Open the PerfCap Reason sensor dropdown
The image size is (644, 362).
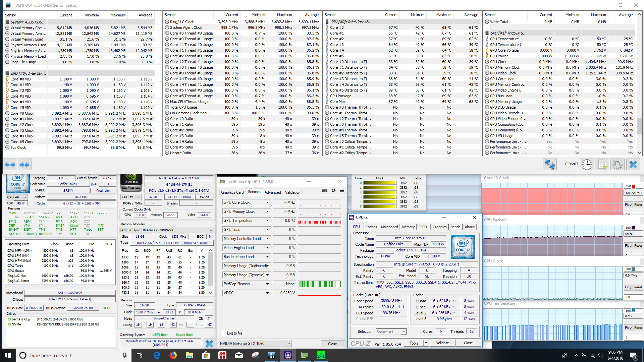coord(267,284)
